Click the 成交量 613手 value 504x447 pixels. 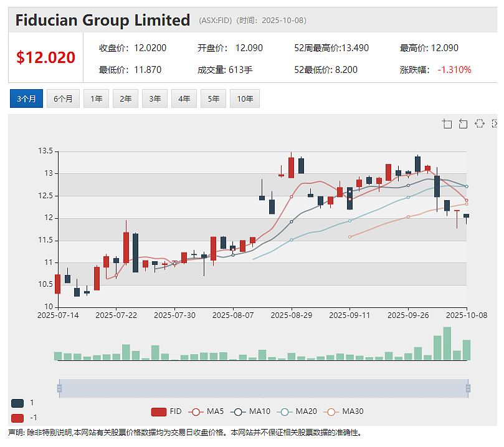(x=240, y=70)
